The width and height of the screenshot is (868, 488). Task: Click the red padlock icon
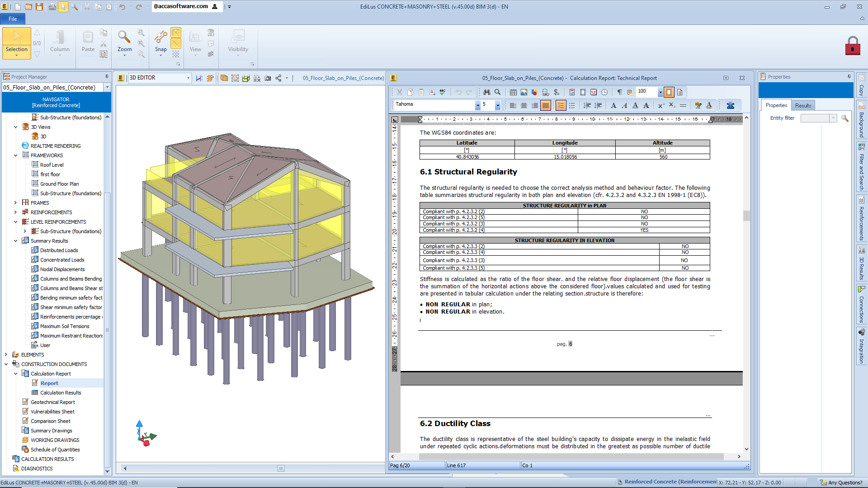853,46
